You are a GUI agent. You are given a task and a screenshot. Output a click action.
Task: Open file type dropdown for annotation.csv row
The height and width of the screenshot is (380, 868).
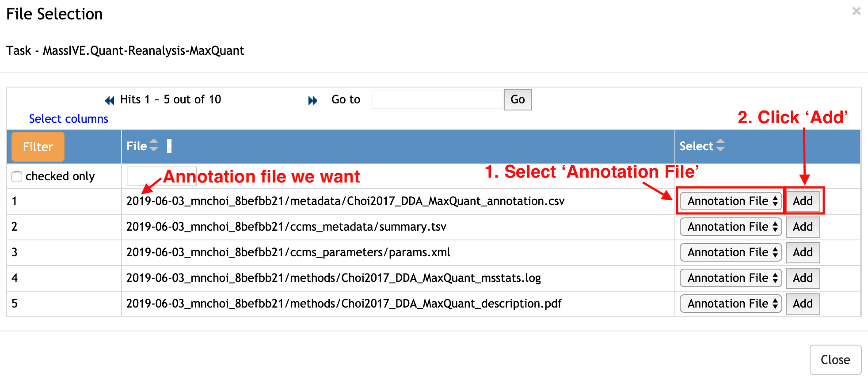(x=731, y=201)
